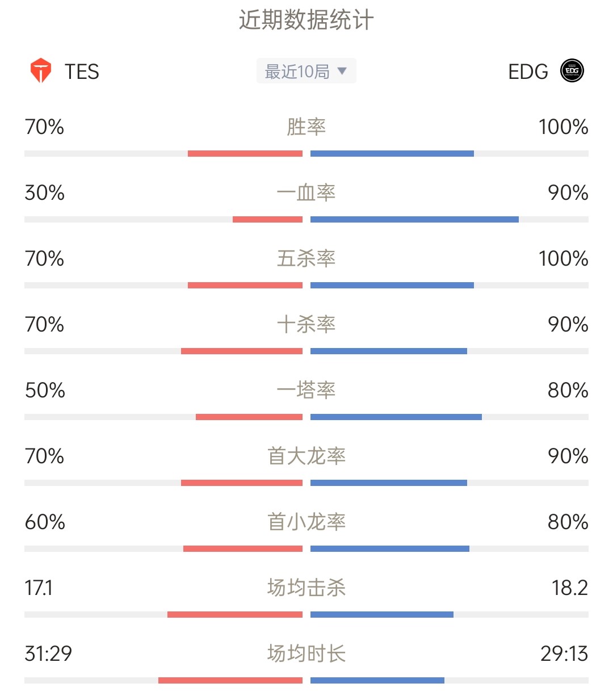
Task: Click the EDG team logo icon
Action: click(572, 71)
